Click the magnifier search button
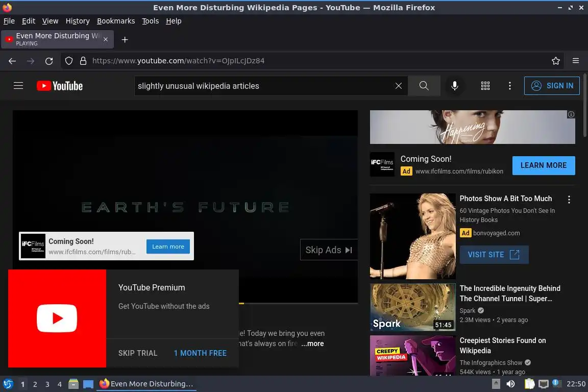This screenshot has height=392, width=588. pos(424,86)
